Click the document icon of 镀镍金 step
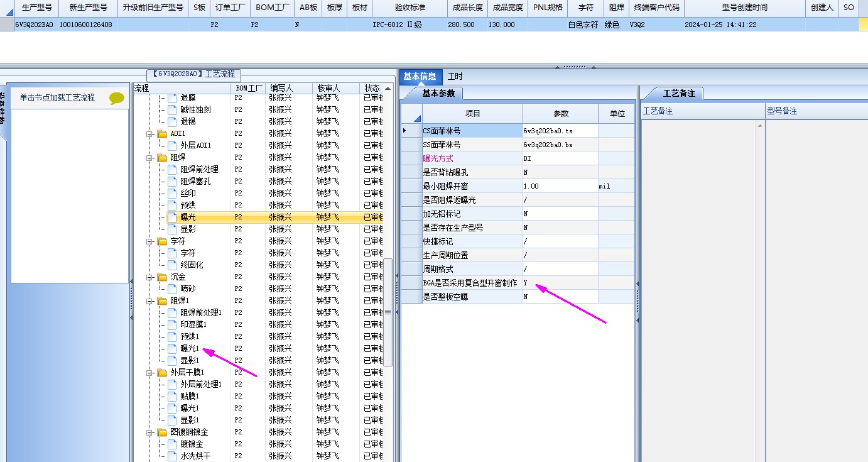 (173, 444)
